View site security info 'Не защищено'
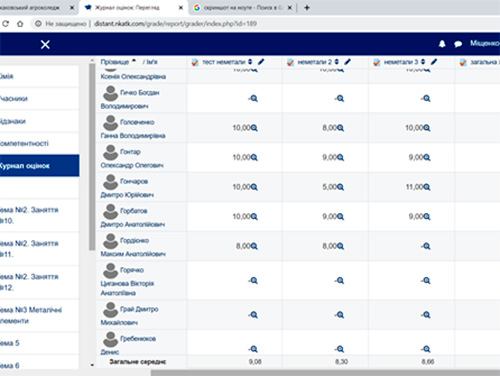The image size is (500, 376). pyautogui.click(x=61, y=24)
